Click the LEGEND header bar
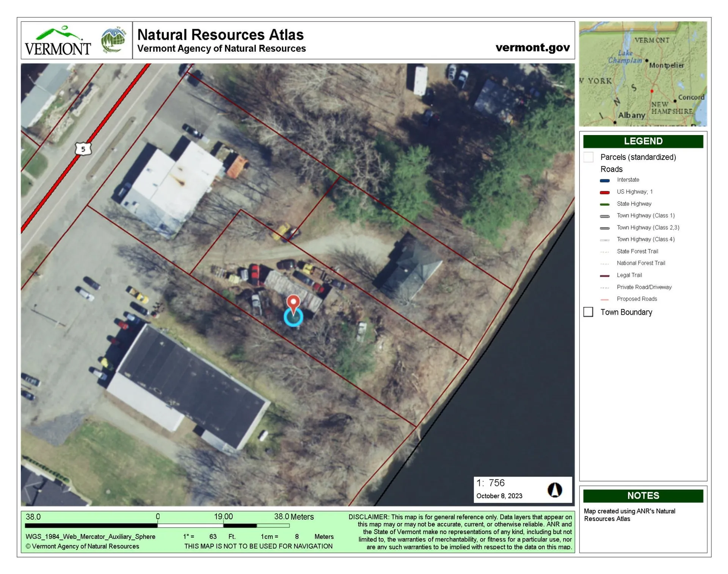 [x=643, y=141]
